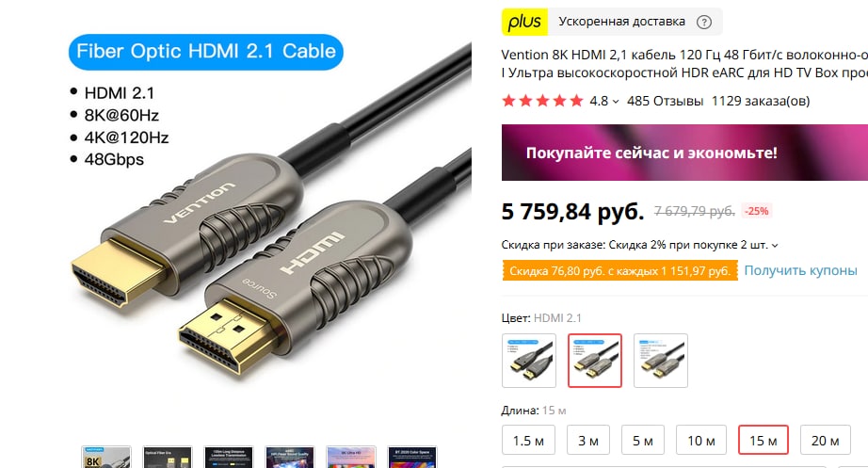Select the third cable color variant thumbnail
Screen dimensions: 868x468
click(661, 361)
